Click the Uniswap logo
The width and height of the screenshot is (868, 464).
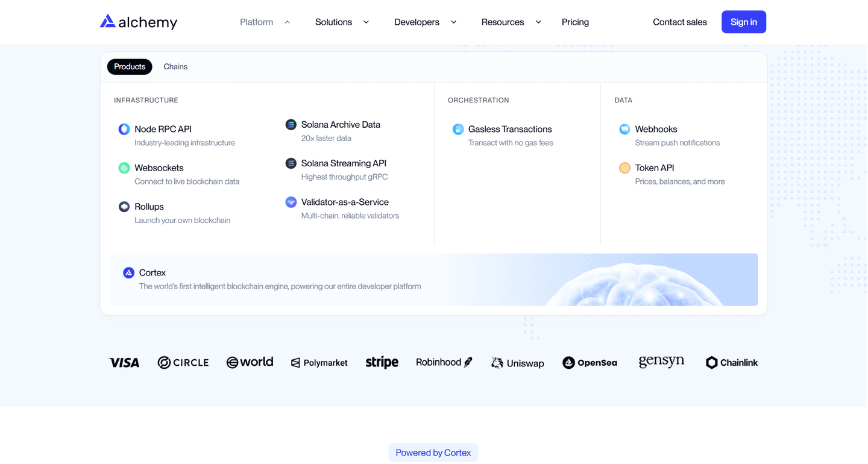(518, 363)
